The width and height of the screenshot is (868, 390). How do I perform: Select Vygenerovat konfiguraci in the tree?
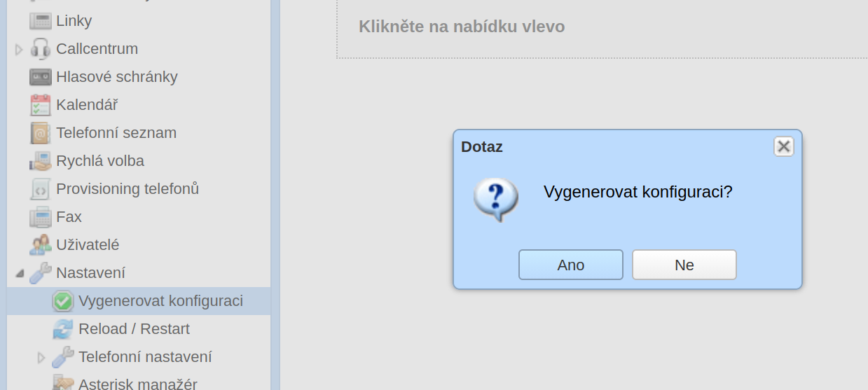point(160,301)
